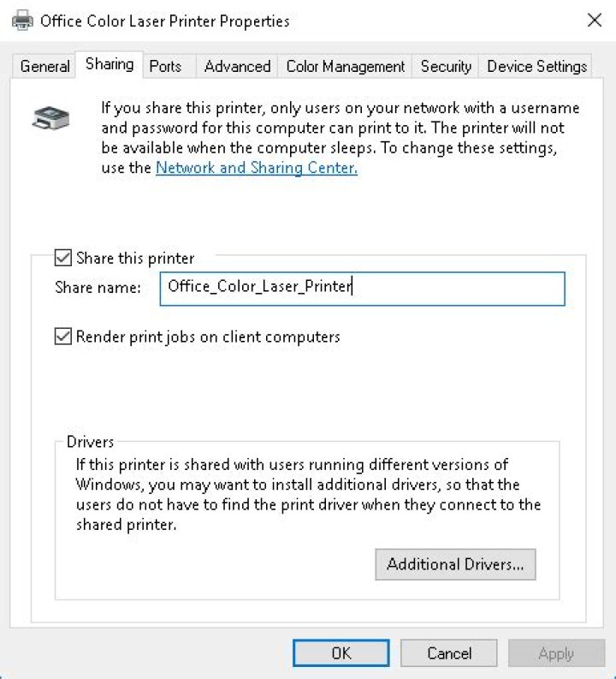The height and width of the screenshot is (679, 616).
Task: Open the Device Settings tab
Action: pyautogui.click(x=537, y=66)
